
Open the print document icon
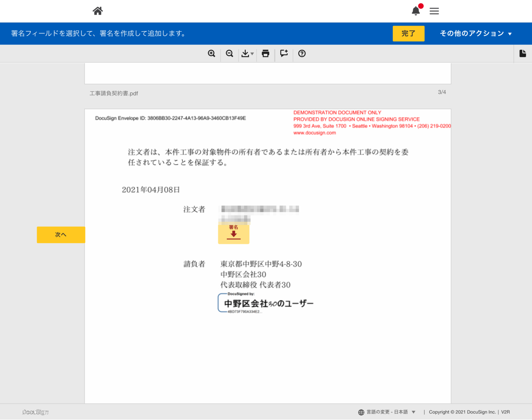point(265,54)
